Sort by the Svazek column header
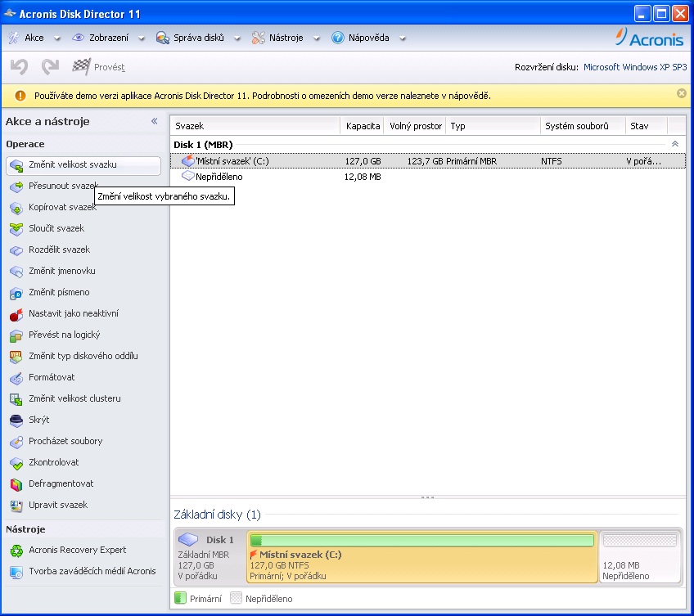This screenshot has width=694, height=616. [255, 126]
